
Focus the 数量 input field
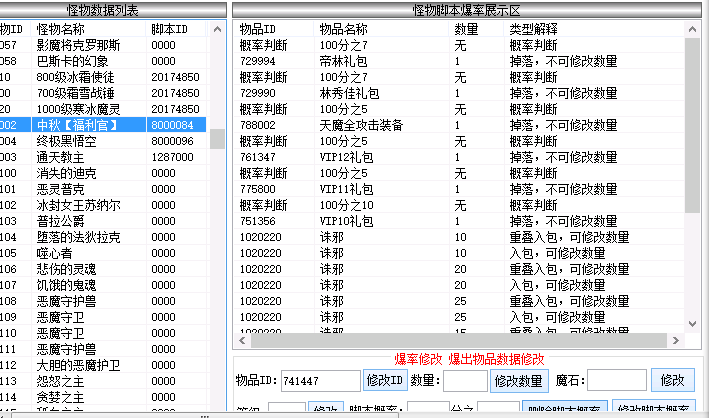point(465,380)
